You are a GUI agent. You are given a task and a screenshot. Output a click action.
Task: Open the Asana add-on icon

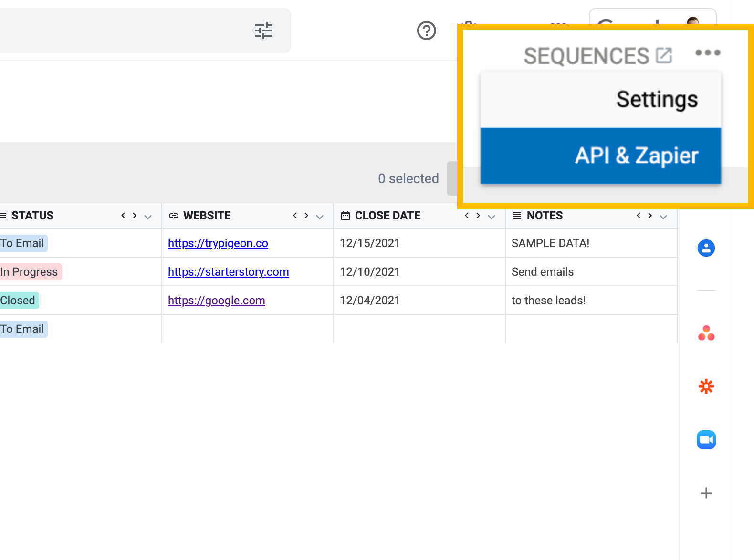pos(706,332)
